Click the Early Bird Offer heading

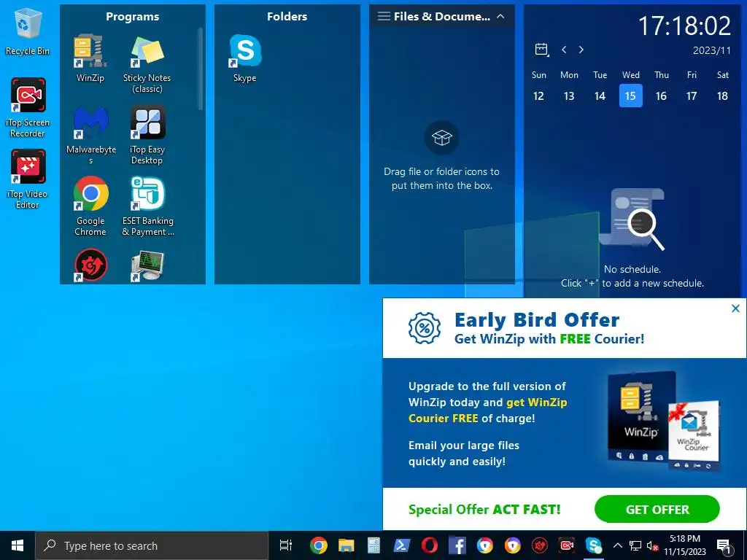click(x=537, y=319)
